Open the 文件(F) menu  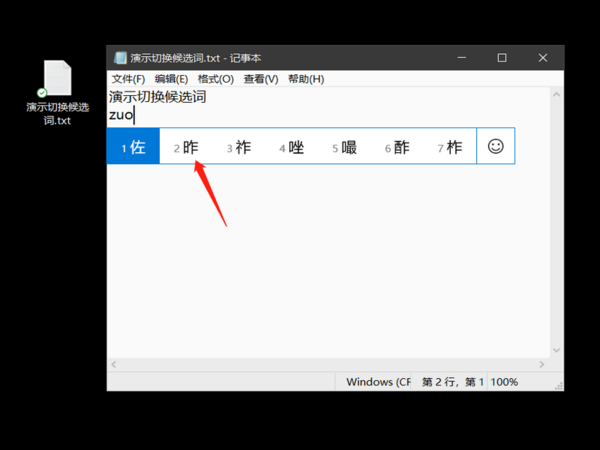(x=128, y=79)
